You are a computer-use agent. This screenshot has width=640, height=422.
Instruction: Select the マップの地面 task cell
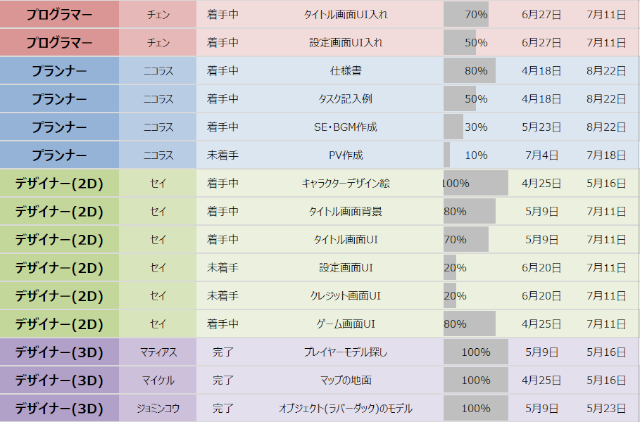(344, 380)
